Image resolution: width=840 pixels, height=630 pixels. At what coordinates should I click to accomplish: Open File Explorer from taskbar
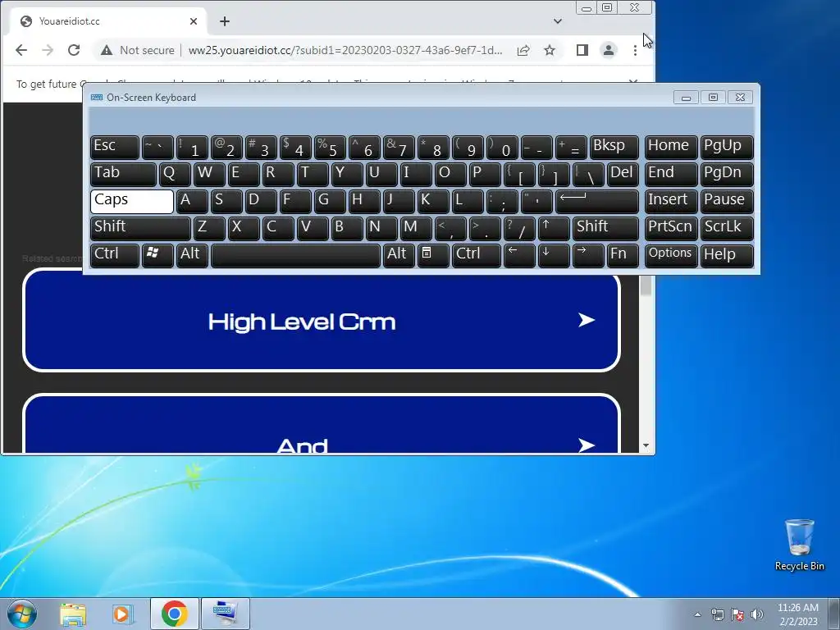[73, 614]
